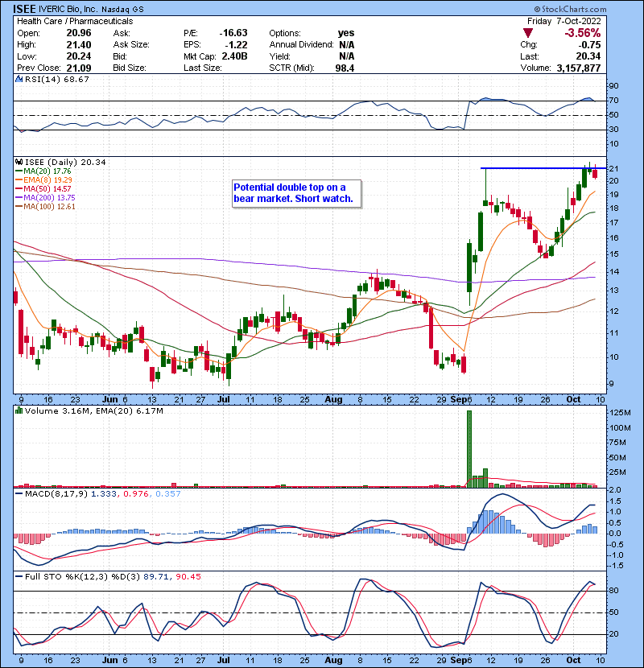The width and height of the screenshot is (644, 668).
Task: Click the EPS value -1.22
Action: coord(237,44)
